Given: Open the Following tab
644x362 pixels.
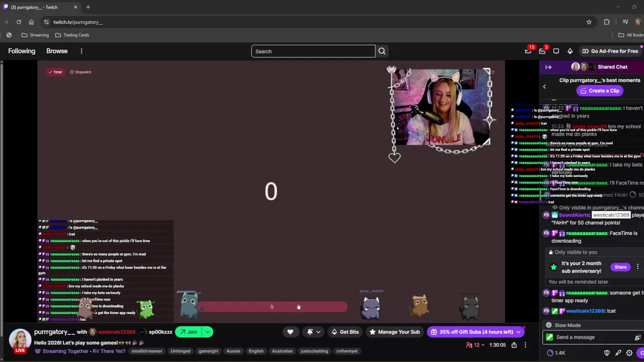Looking at the screenshot, I should [x=22, y=51].
